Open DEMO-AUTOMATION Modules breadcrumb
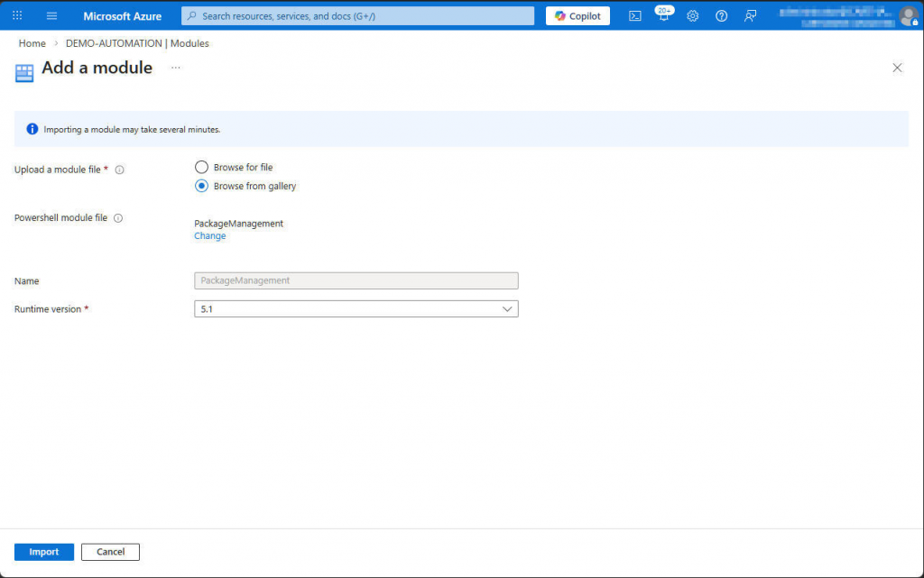 coord(137,42)
